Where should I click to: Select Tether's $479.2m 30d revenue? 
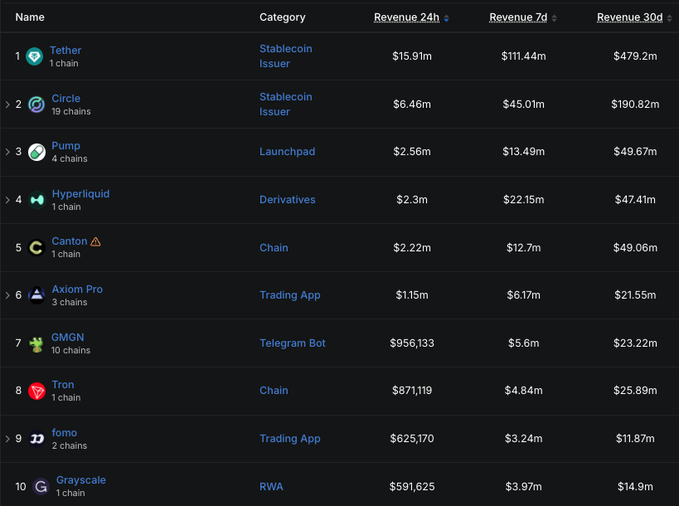pyautogui.click(x=635, y=56)
